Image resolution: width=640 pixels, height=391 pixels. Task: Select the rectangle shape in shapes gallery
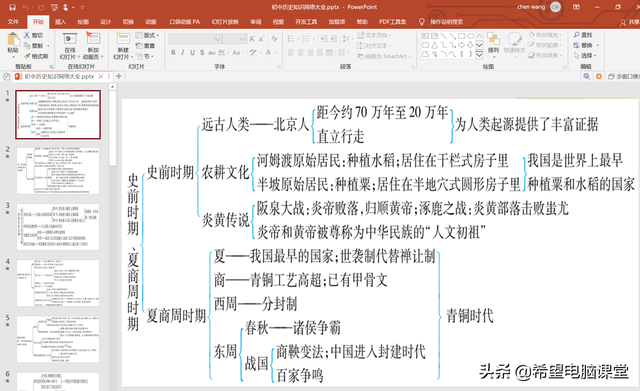point(461,36)
